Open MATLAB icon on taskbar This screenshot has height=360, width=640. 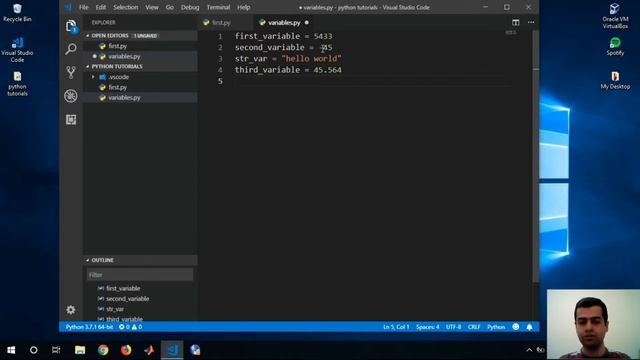pos(149,350)
